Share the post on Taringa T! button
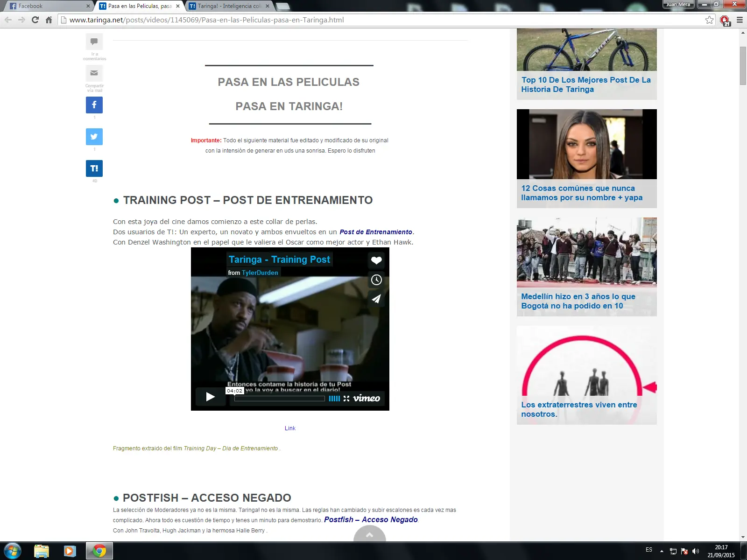This screenshot has height=560, width=747. [94, 168]
